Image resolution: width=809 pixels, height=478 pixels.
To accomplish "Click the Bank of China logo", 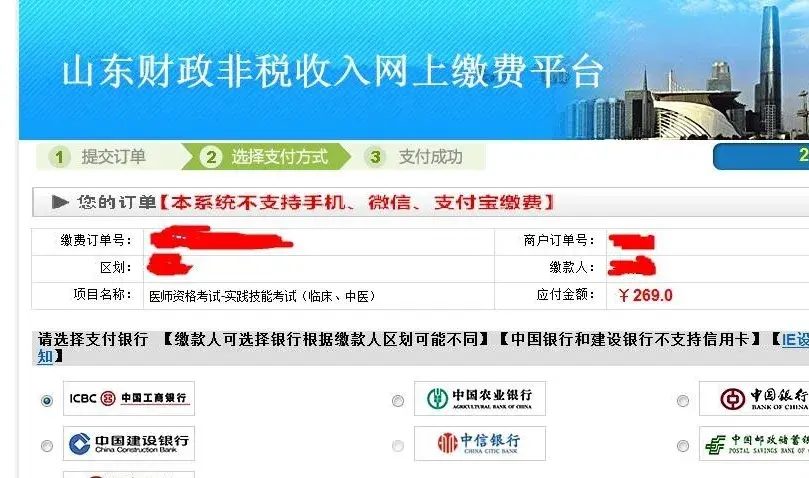I will click(x=754, y=398).
